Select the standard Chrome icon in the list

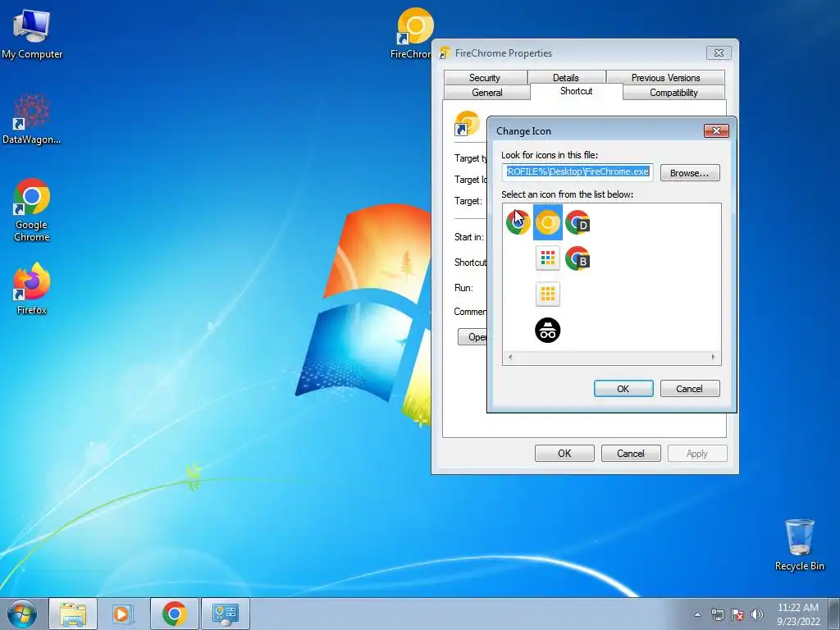518,222
